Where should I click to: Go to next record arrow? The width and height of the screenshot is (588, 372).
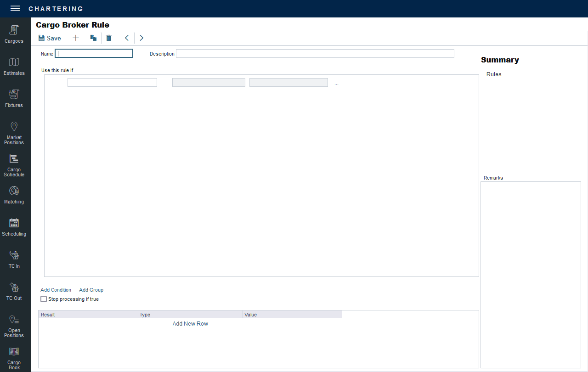141,38
